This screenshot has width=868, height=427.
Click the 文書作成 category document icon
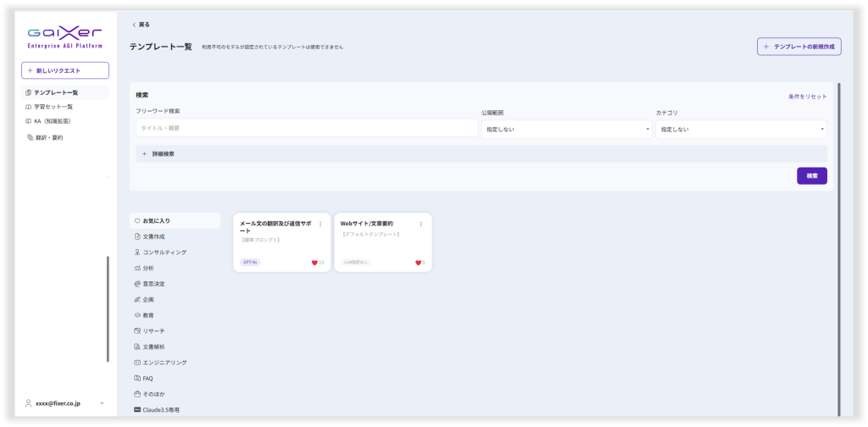coord(137,236)
